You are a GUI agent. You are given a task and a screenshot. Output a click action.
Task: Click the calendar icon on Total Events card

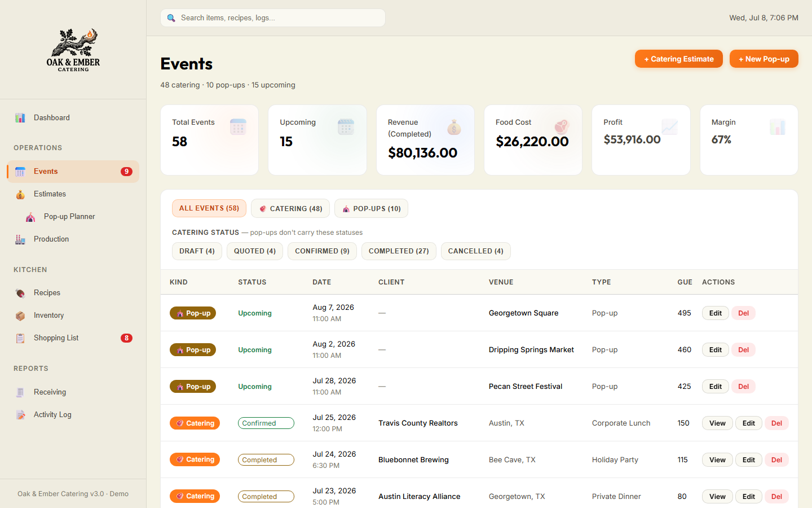pyautogui.click(x=238, y=126)
